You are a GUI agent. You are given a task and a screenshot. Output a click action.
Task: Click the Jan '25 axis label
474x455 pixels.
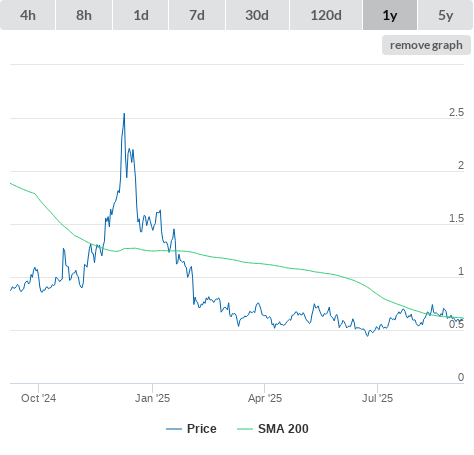(x=152, y=398)
